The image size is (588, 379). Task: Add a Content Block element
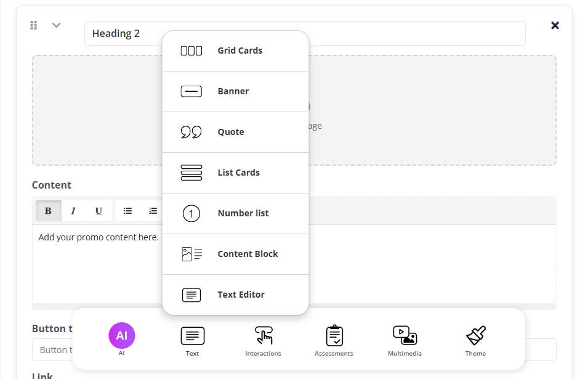click(235, 254)
